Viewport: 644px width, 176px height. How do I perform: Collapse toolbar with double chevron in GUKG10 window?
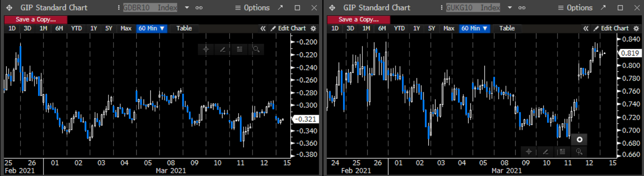[x=586, y=28]
